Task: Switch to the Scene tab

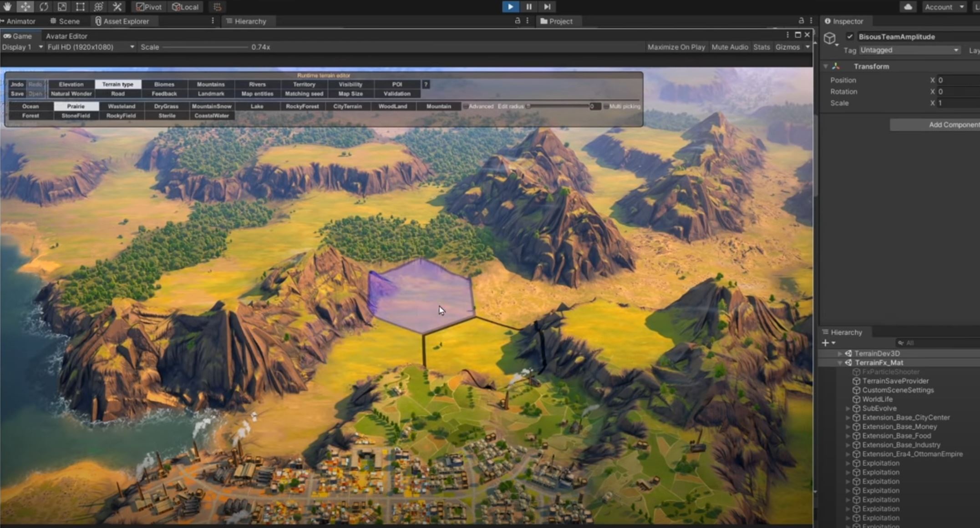Action: click(65, 21)
